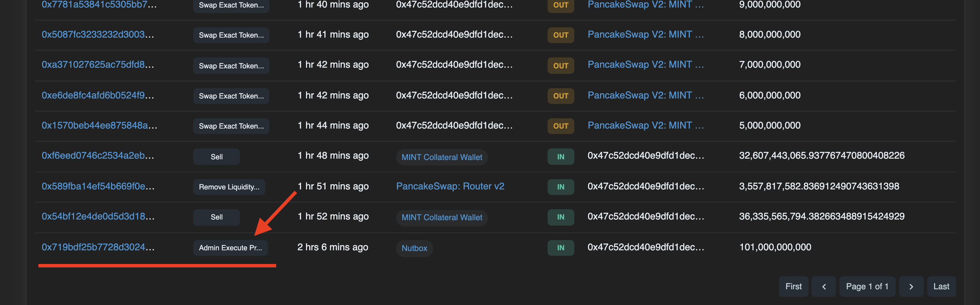
Task: Click the Sell badge in 1 hr 52 mins row
Action: click(x=217, y=217)
